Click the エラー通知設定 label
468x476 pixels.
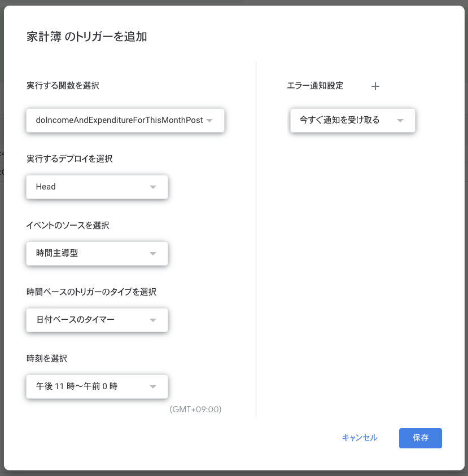315,86
